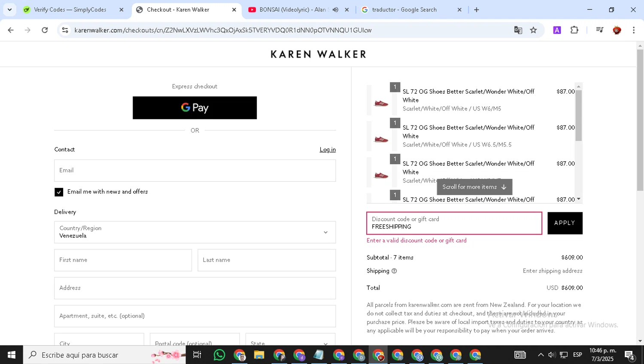Focus the First name field

point(123,260)
